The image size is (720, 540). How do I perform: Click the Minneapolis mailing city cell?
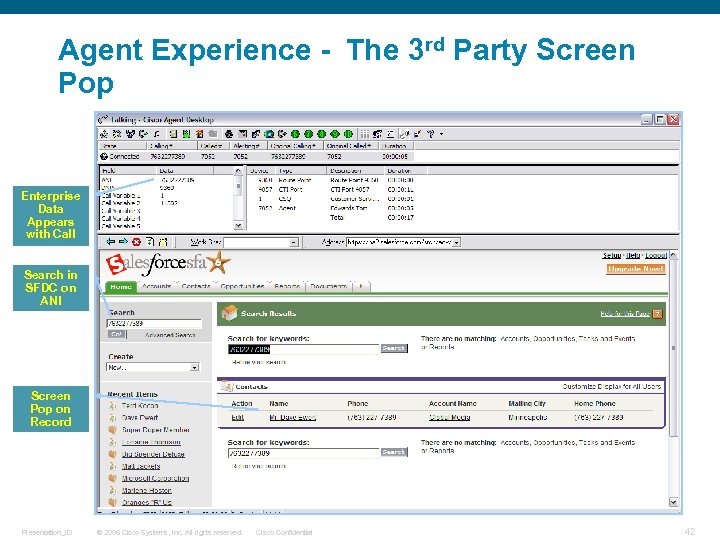[x=528, y=418]
